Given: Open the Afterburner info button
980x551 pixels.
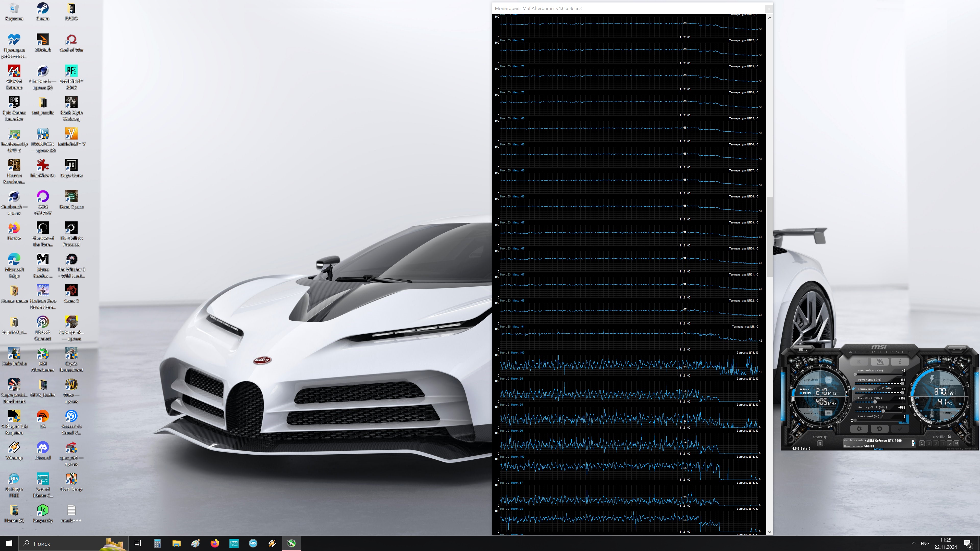Looking at the screenshot, I should 900,362.
